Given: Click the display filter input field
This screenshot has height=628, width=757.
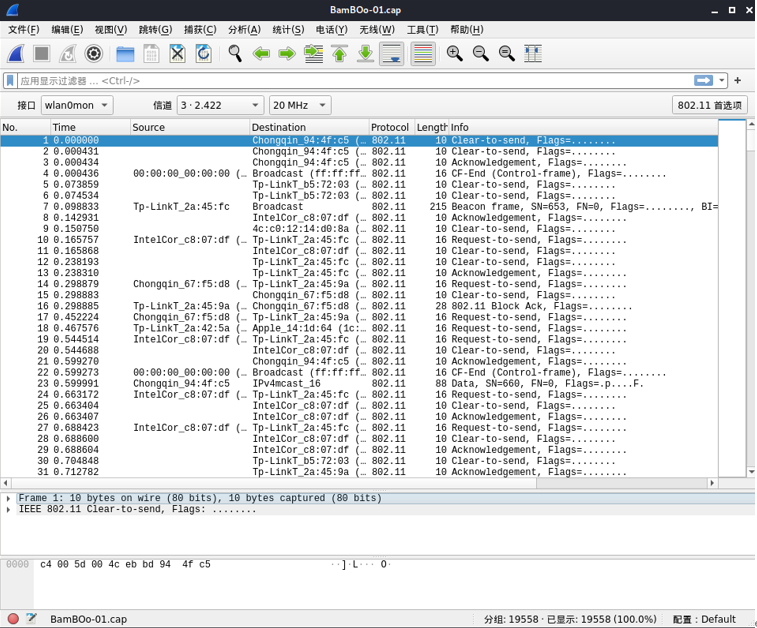Looking at the screenshot, I should 355,81.
